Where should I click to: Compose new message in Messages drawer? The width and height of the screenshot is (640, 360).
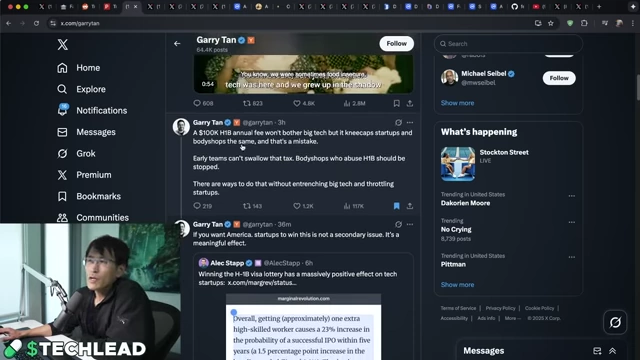[597, 351]
